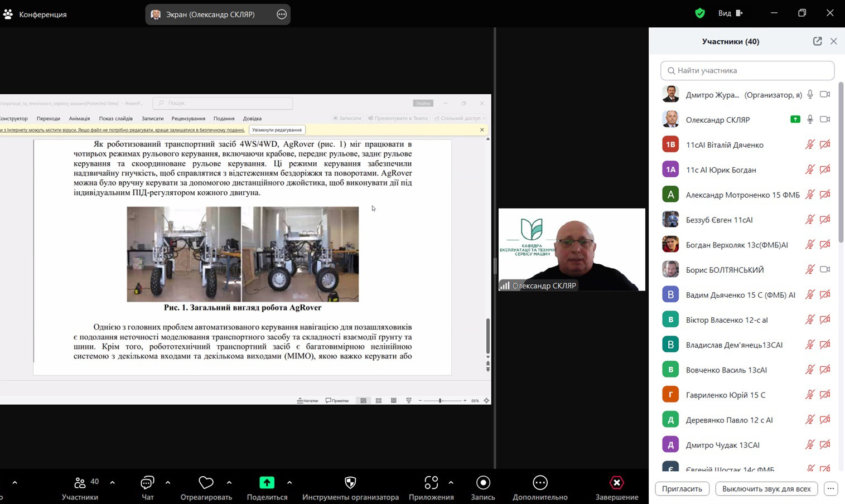Image resolution: width=845 pixels, height=504 pixels.
Task: Expand the arrow next to Participants
Action: point(112,483)
